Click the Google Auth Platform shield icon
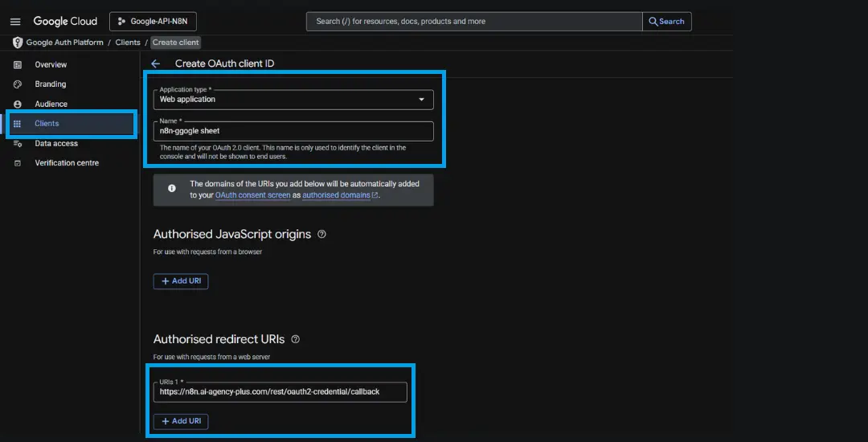 [18, 43]
